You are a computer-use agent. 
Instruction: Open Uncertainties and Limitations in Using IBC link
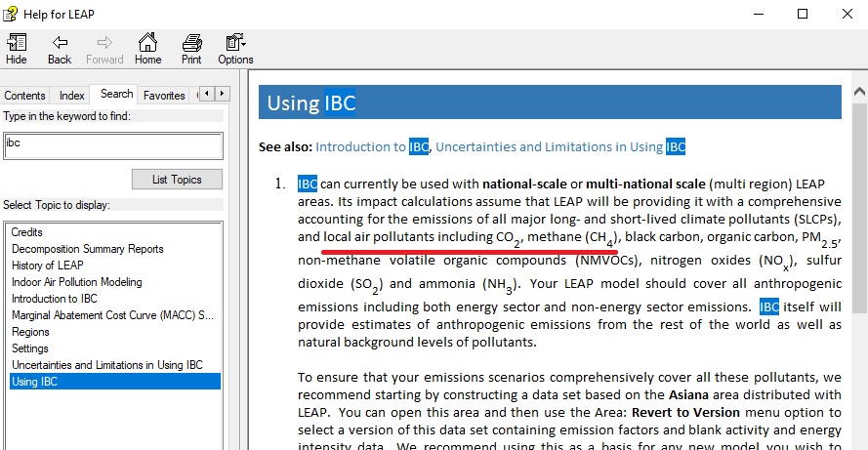click(560, 146)
